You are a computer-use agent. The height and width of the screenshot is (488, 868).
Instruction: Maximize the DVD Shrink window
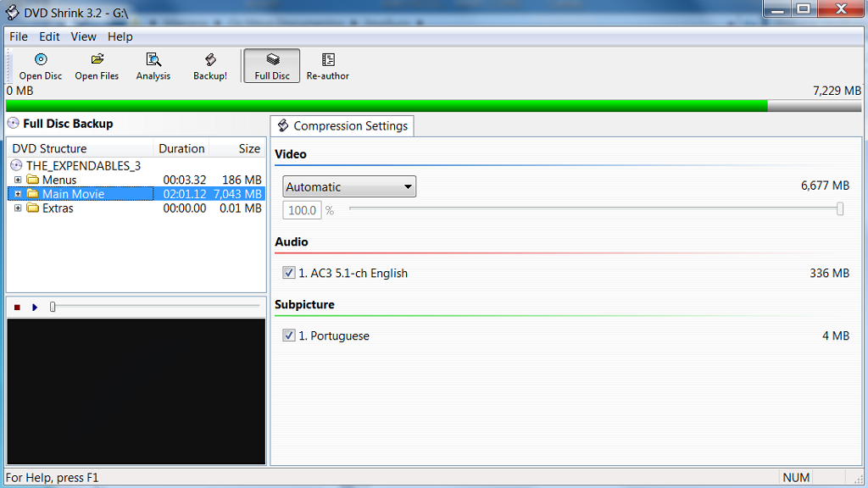[x=804, y=9]
